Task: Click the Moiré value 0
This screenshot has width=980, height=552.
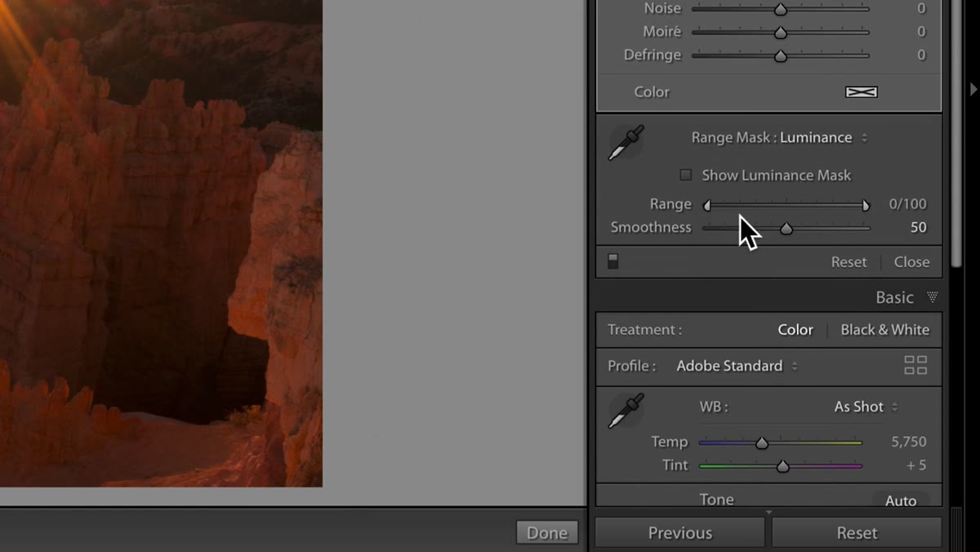Action: [x=921, y=32]
